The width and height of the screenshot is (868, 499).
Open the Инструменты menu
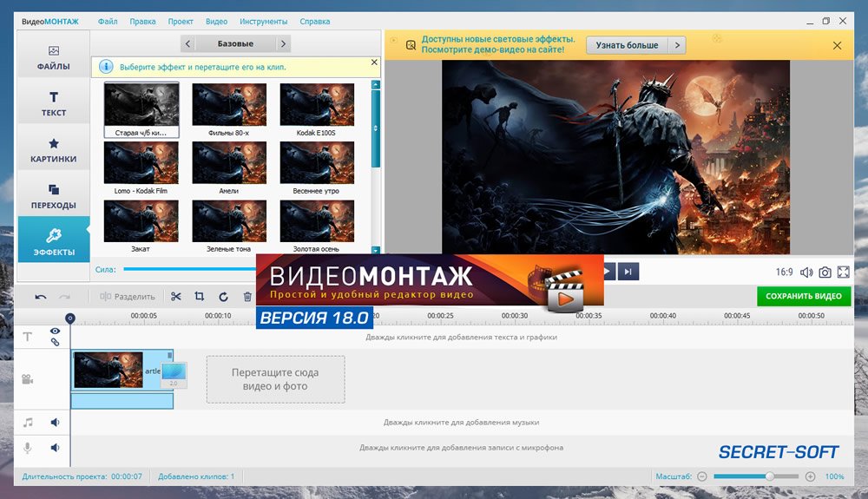pos(263,21)
